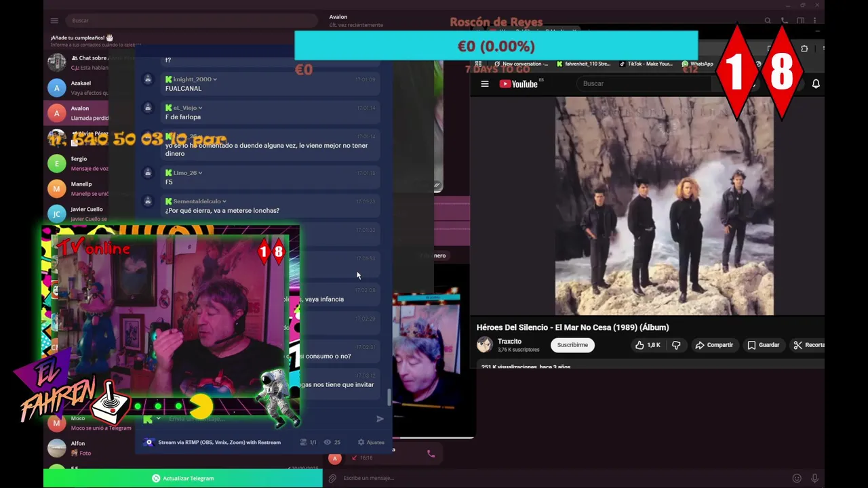Click the avatar beside knightt_2000 message
This screenshot has height=488, width=868.
coord(148,80)
